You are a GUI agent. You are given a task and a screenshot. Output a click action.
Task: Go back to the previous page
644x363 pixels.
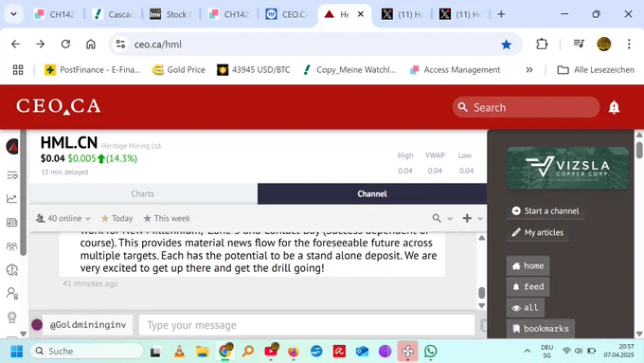point(15,44)
